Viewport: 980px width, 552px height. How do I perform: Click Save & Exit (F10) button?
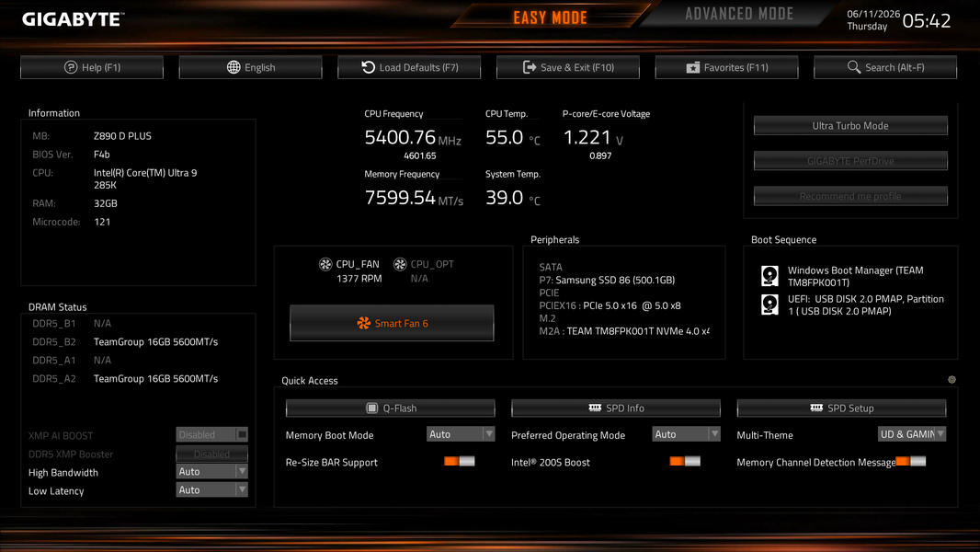click(568, 67)
